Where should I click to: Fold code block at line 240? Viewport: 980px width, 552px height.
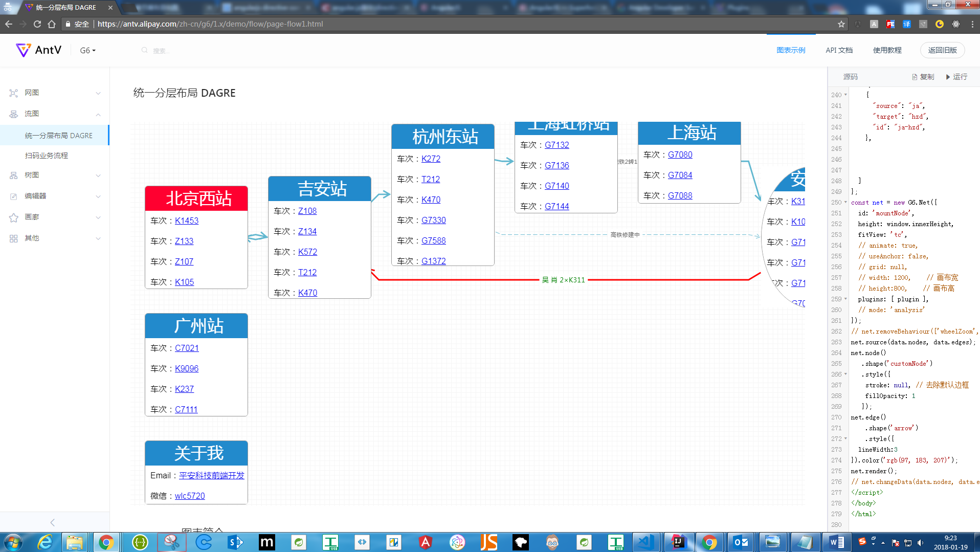845,95
